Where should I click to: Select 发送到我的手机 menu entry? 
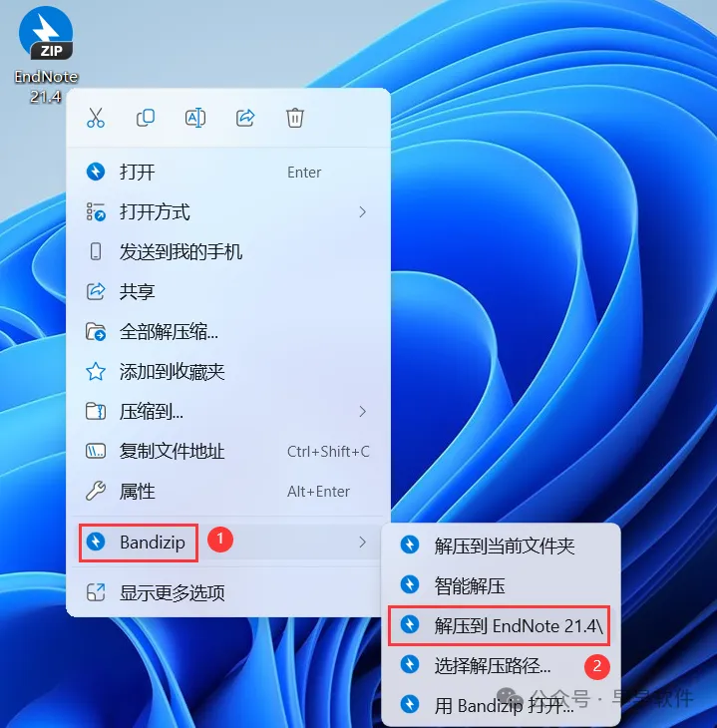click(228, 252)
